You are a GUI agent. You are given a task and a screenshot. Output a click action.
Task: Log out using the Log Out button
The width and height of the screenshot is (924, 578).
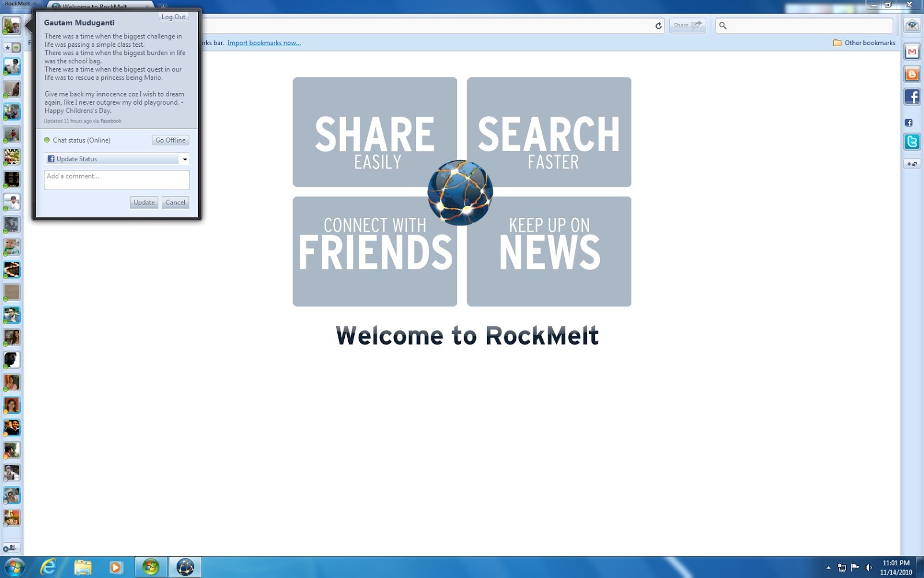tap(173, 17)
